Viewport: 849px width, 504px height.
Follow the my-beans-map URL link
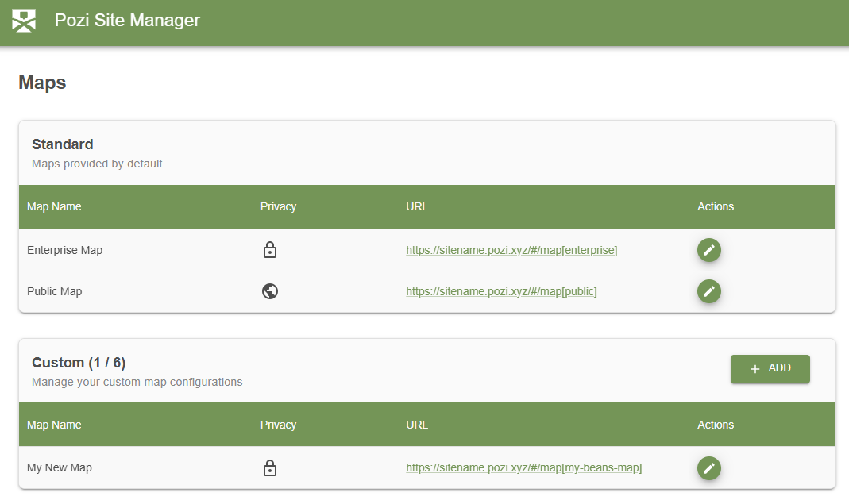pos(524,467)
